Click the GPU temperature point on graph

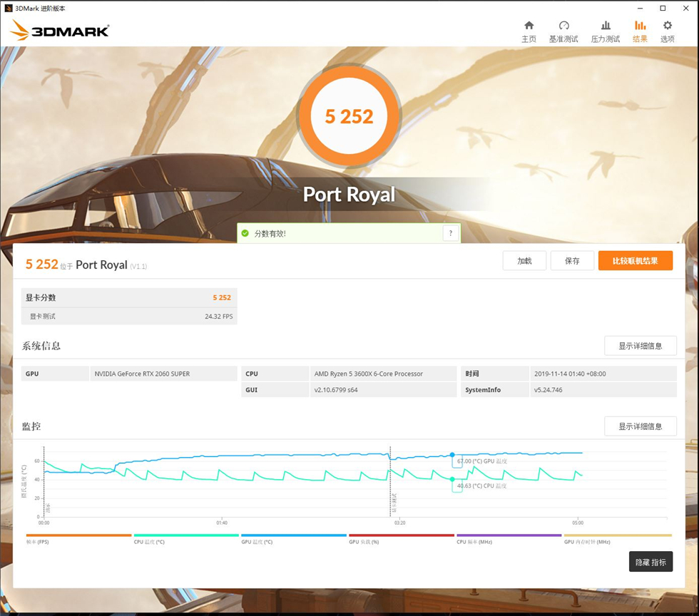click(x=451, y=455)
